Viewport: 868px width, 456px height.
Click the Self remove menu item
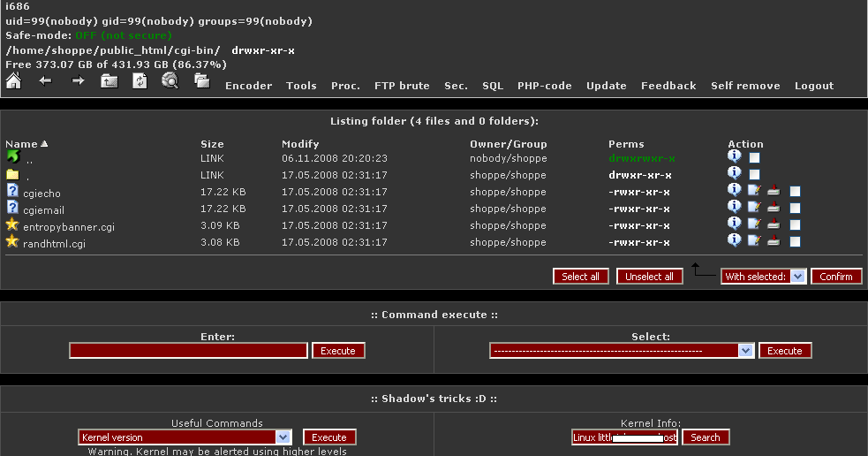click(x=745, y=86)
